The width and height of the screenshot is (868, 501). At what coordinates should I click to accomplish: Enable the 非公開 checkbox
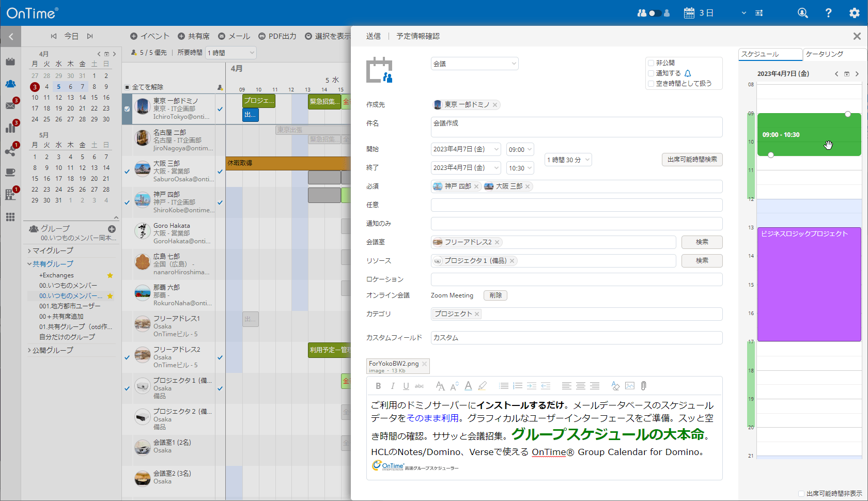coord(651,63)
